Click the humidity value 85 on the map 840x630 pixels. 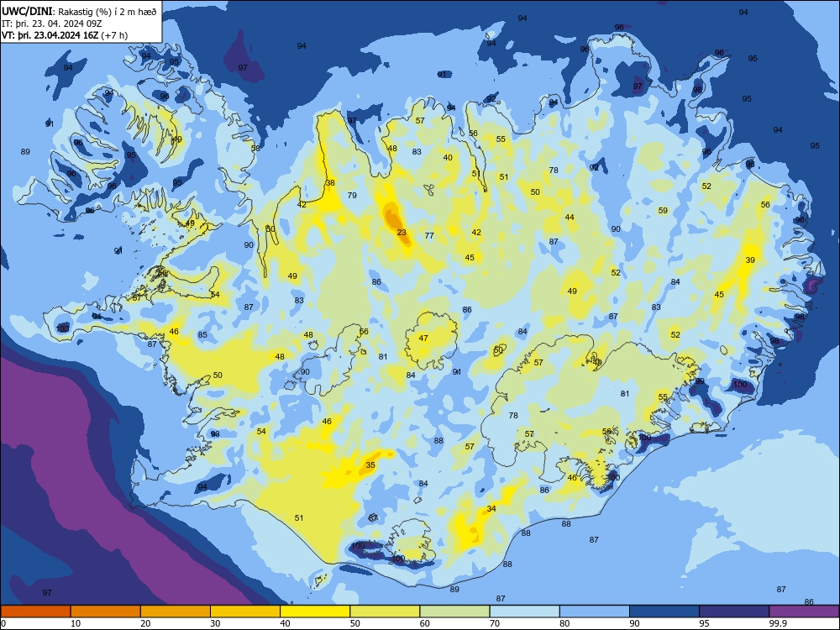click(x=202, y=335)
